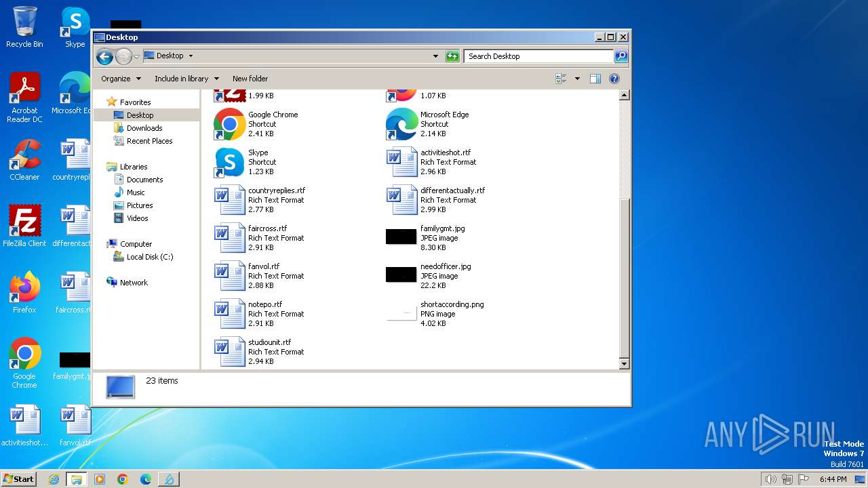The image size is (868, 488).
Task: Click the Change your view icon
Action: tap(561, 79)
